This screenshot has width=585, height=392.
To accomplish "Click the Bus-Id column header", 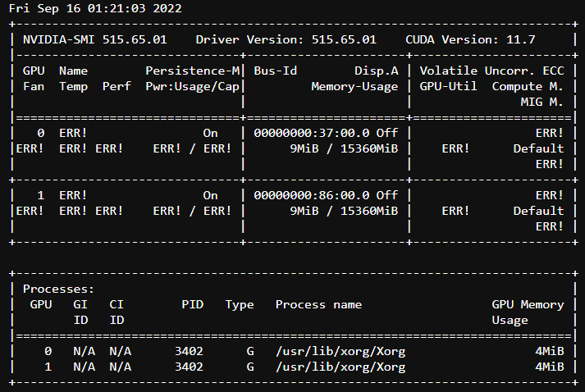I will pyautogui.click(x=276, y=71).
